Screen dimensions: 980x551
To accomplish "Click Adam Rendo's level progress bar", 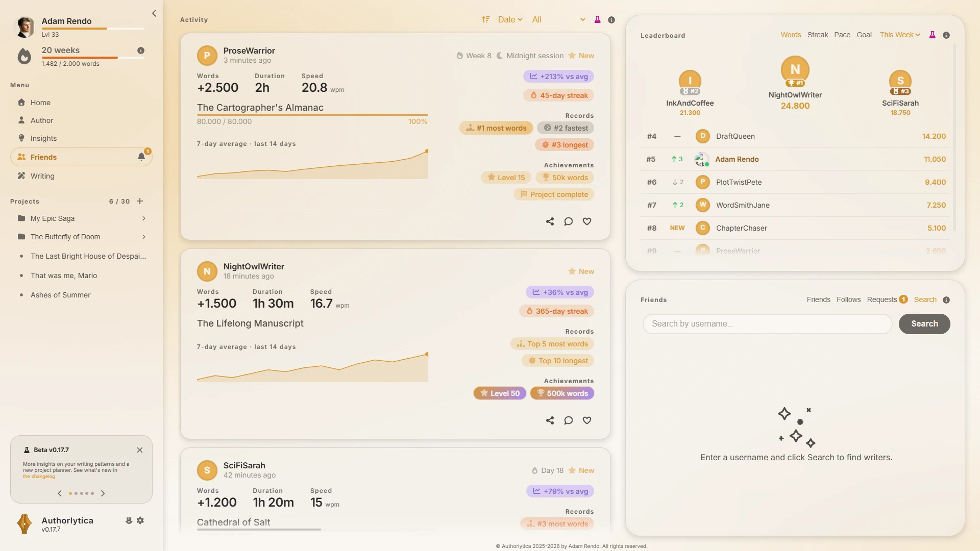I will tap(93, 29).
